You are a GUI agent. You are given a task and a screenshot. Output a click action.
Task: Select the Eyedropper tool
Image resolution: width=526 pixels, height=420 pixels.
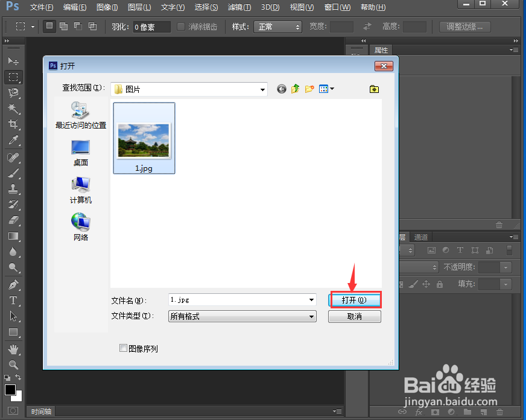(x=13, y=140)
